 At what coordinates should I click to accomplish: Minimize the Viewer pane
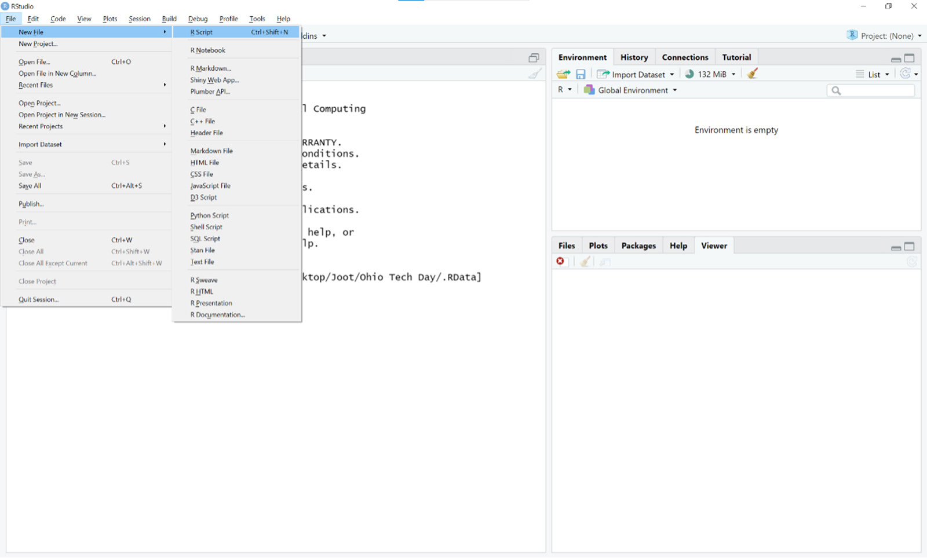click(x=896, y=247)
